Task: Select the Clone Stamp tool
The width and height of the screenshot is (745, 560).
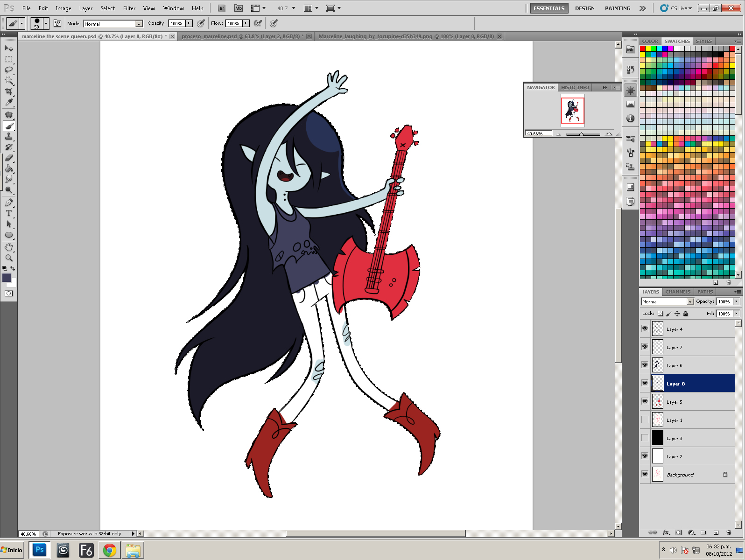Action: 9,136
